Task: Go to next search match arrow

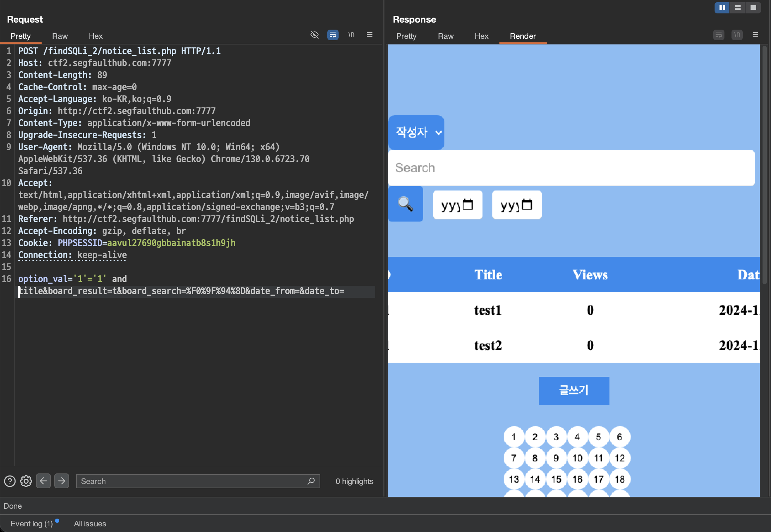Action: coord(62,481)
